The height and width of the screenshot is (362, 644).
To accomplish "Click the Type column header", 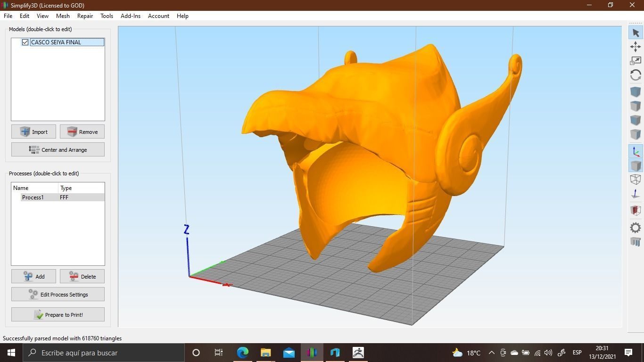I will tap(81, 188).
